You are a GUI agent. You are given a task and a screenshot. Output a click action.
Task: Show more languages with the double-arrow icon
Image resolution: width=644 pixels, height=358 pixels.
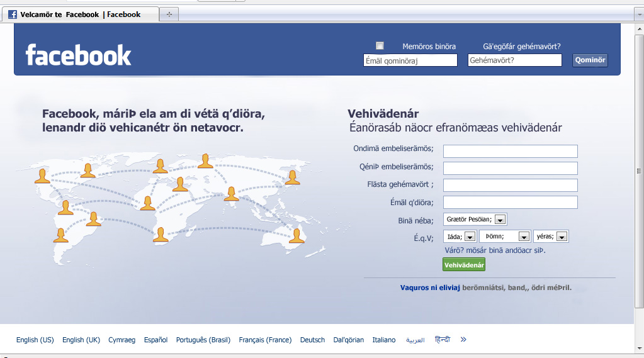463,340
